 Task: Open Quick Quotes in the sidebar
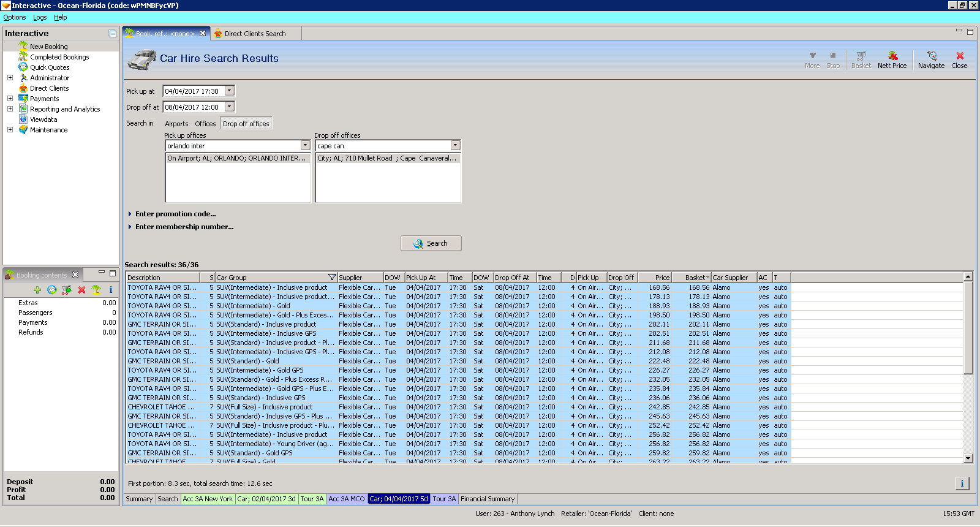(x=50, y=67)
